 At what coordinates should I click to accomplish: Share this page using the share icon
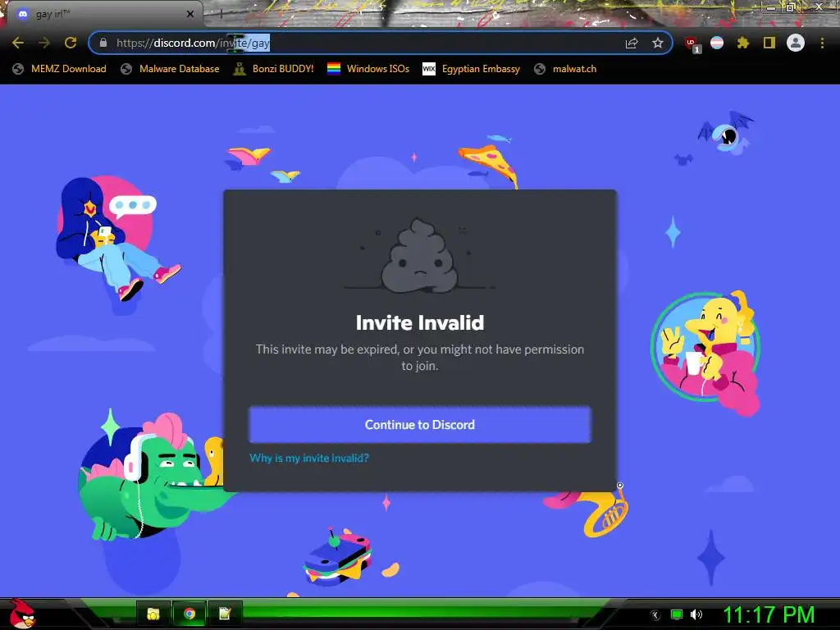(632, 43)
